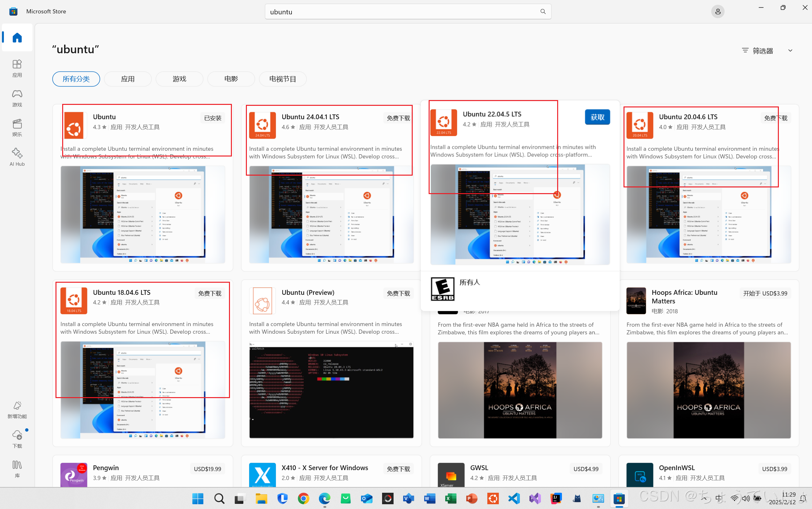Image resolution: width=812 pixels, height=509 pixels.
Task: Select the 电视节目 filter tab
Action: (283, 79)
